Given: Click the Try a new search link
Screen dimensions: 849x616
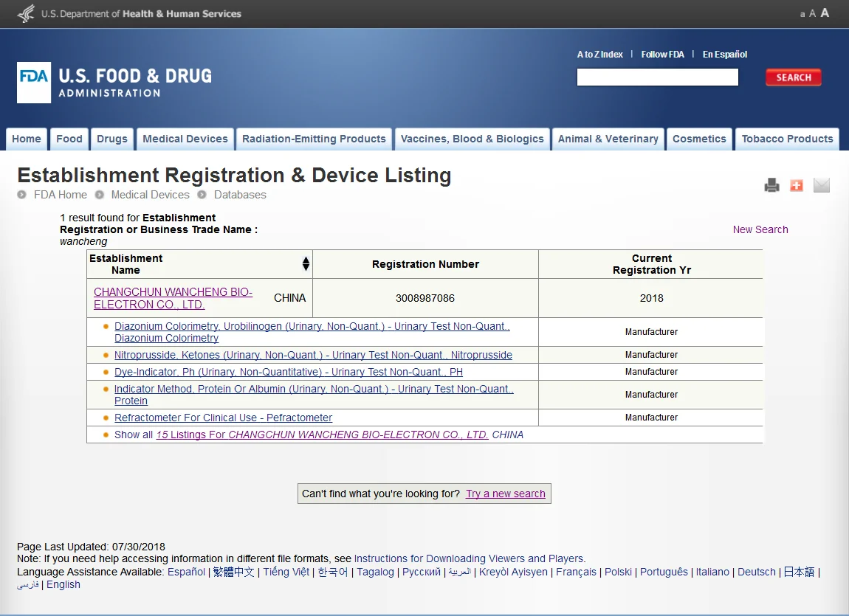Looking at the screenshot, I should click(x=505, y=494).
